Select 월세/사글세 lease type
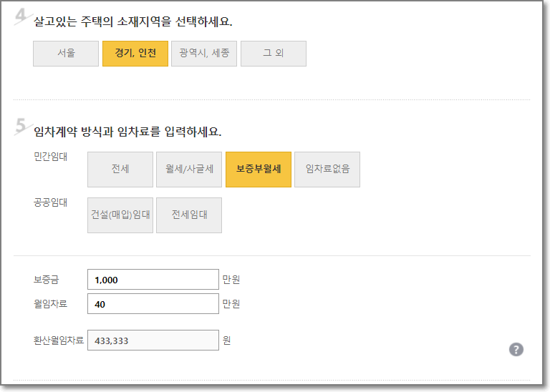This screenshot has height=392, width=550. [189, 170]
